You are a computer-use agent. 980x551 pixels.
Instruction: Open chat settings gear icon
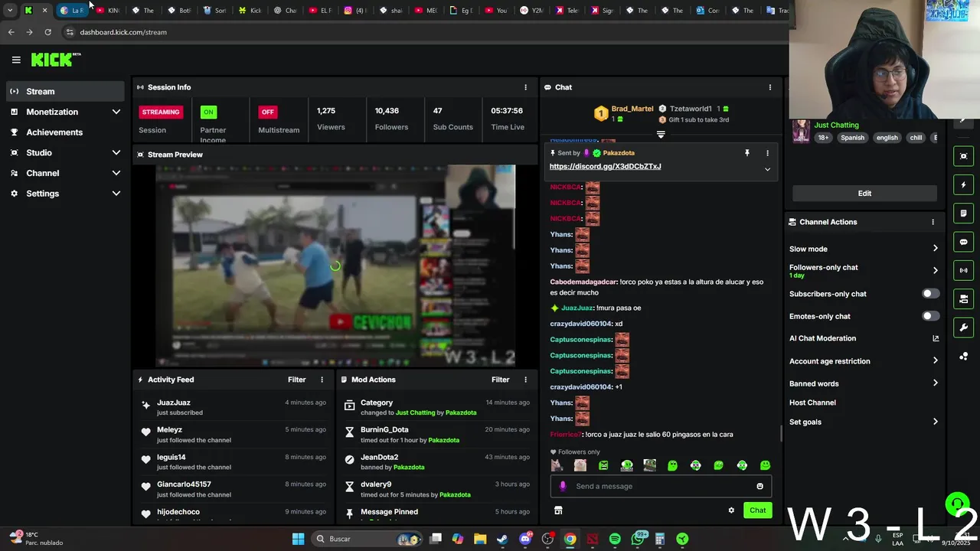[x=731, y=510]
